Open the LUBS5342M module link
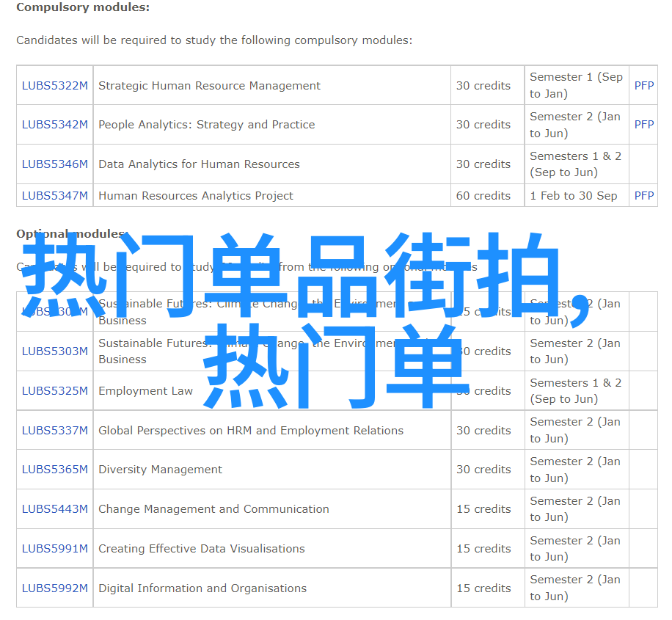 click(x=54, y=125)
